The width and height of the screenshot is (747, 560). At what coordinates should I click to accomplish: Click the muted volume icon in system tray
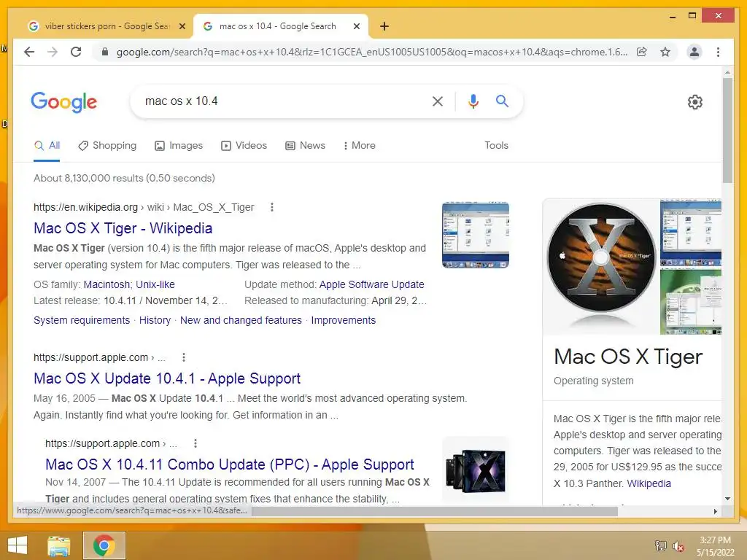[678, 546]
